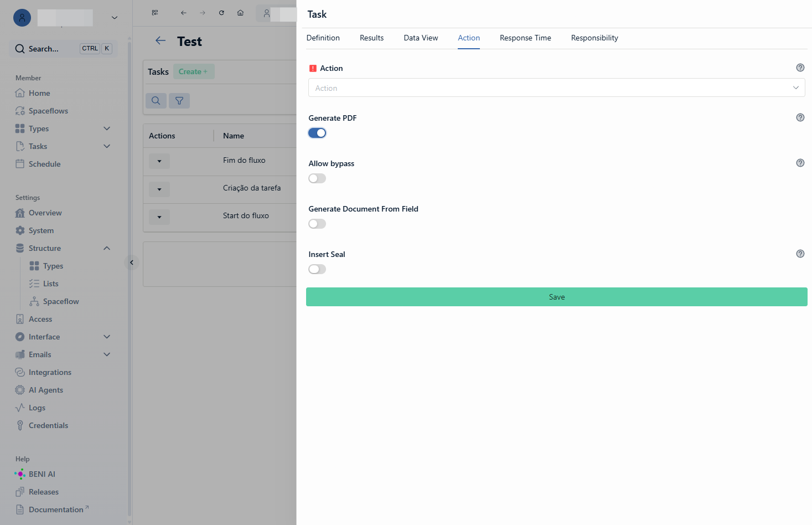The height and width of the screenshot is (525, 812).
Task: Click the help icon beside Insert Seal
Action: [800, 254]
